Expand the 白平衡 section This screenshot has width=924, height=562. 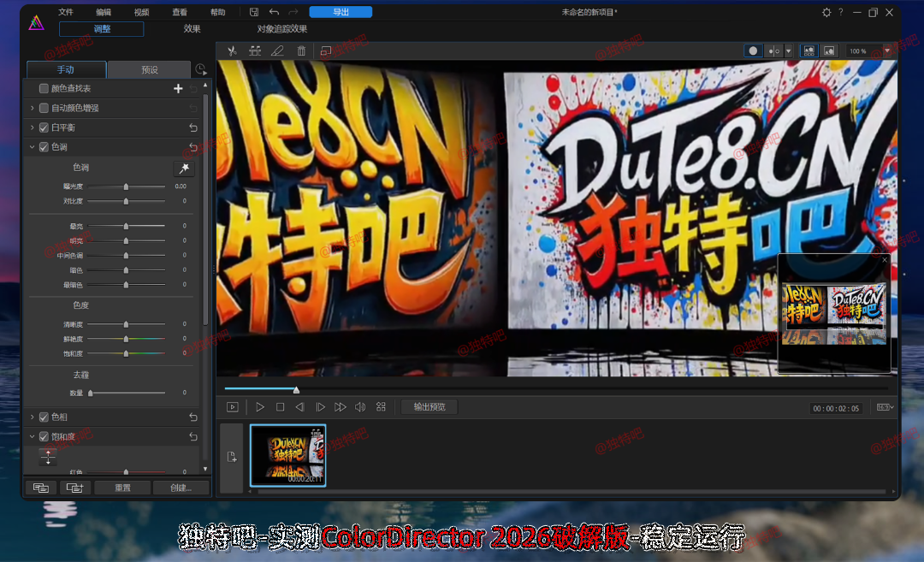coord(32,127)
